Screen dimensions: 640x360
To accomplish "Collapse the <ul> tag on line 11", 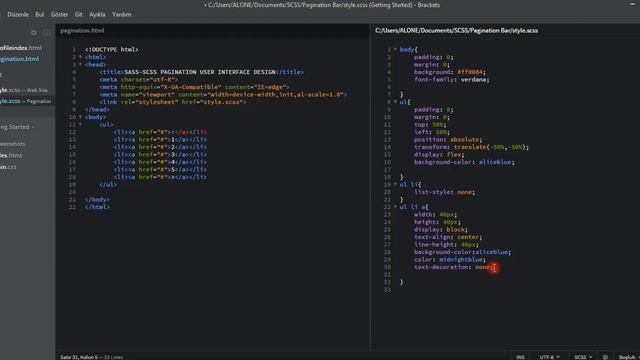I will (80, 124).
